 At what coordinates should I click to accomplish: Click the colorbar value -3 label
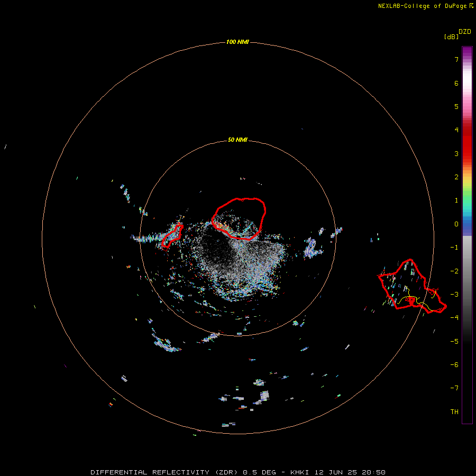pyautogui.click(x=454, y=295)
